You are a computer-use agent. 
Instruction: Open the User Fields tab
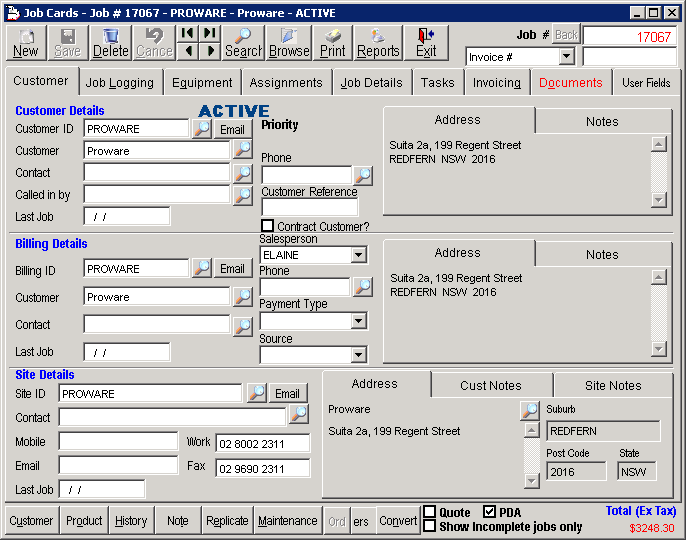click(646, 83)
